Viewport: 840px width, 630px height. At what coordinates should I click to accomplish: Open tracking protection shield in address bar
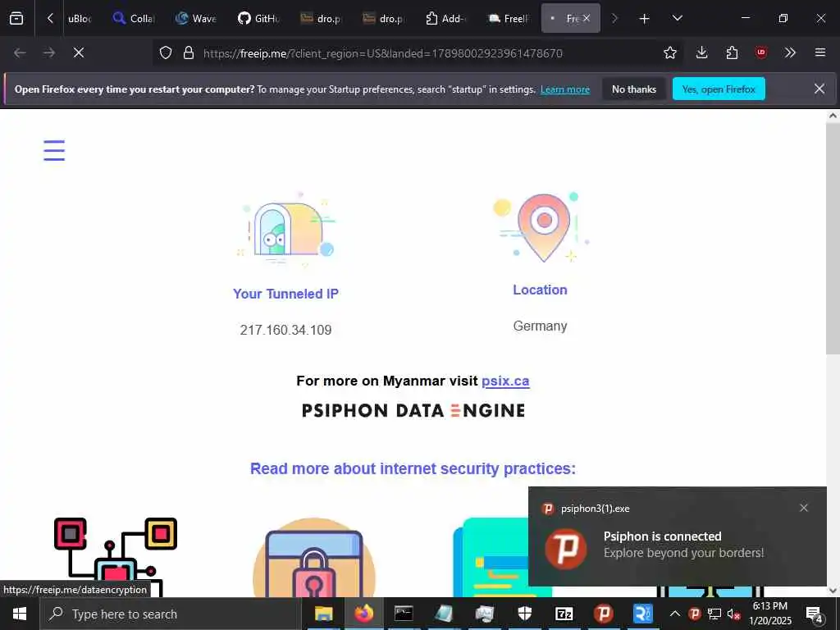pos(166,52)
